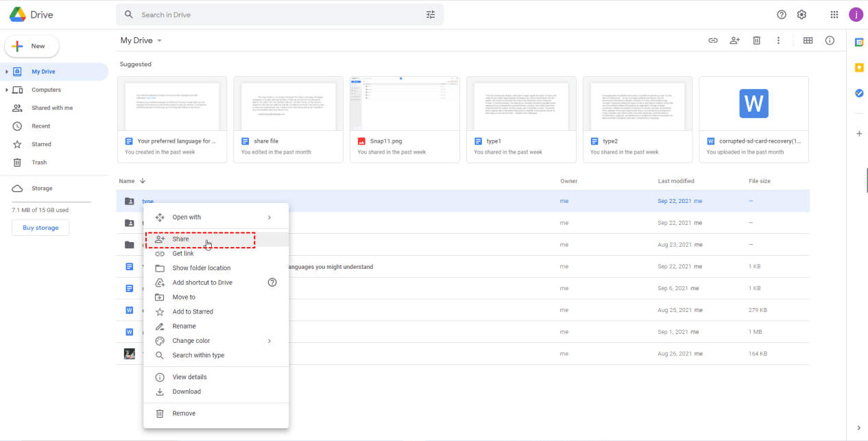Open the Google apps grid
868x441 pixels.
[834, 14]
